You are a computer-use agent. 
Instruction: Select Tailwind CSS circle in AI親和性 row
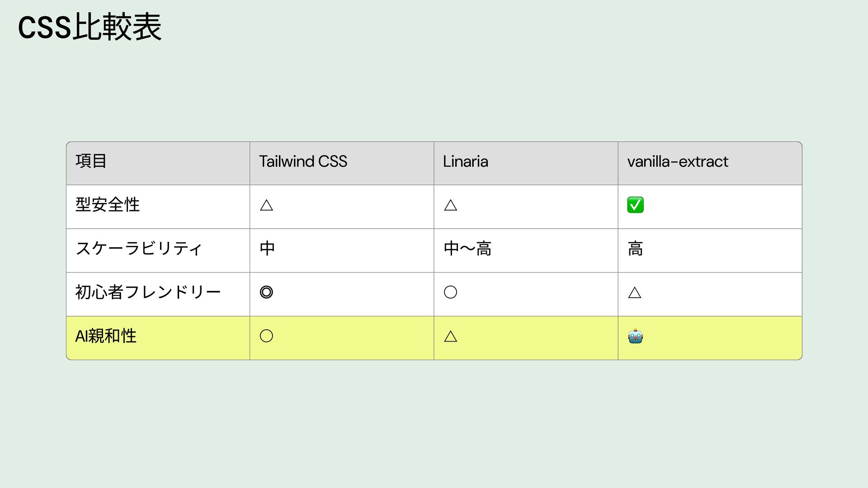click(x=266, y=336)
